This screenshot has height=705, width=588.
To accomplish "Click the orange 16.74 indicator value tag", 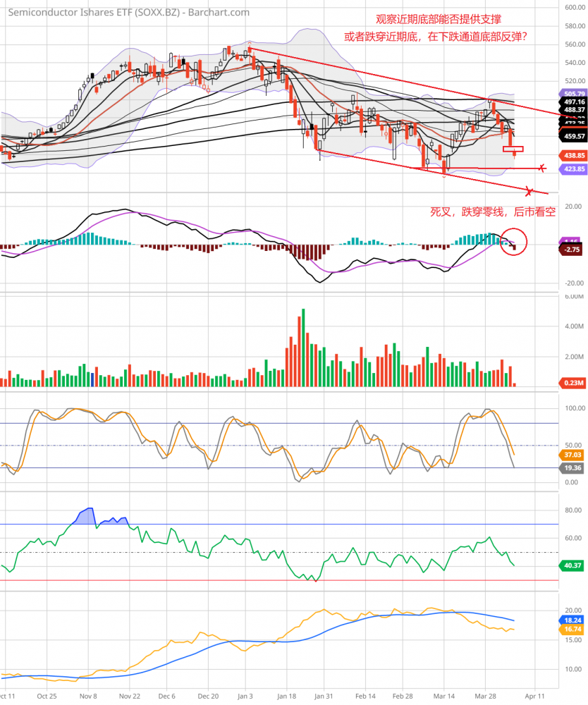I will tap(572, 630).
